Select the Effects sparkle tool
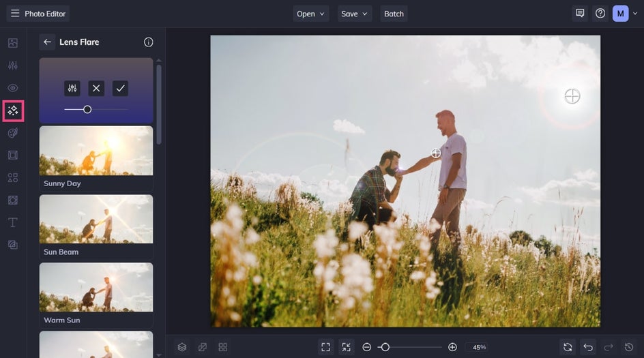Image resolution: width=644 pixels, height=358 pixels. (13, 110)
